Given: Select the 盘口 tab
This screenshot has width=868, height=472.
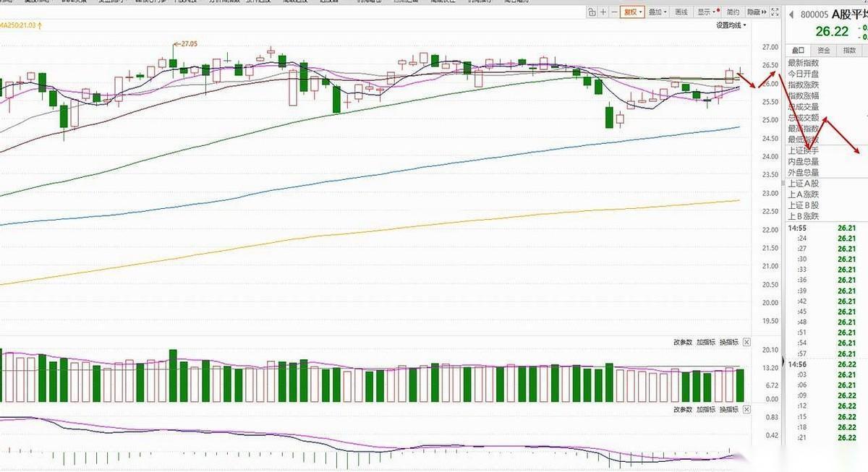Looking at the screenshot, I should click(799, 50).
